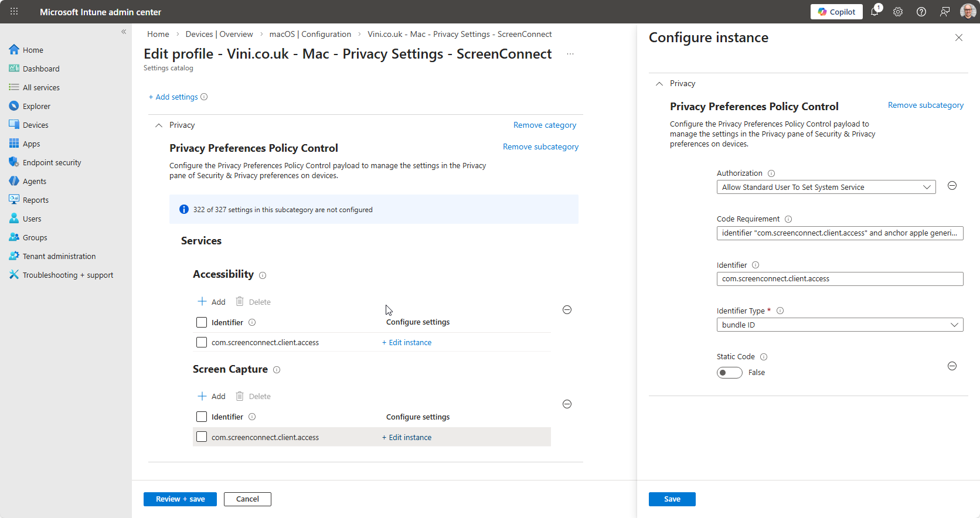Open the notifications bell icon

(x=874, y=12)
